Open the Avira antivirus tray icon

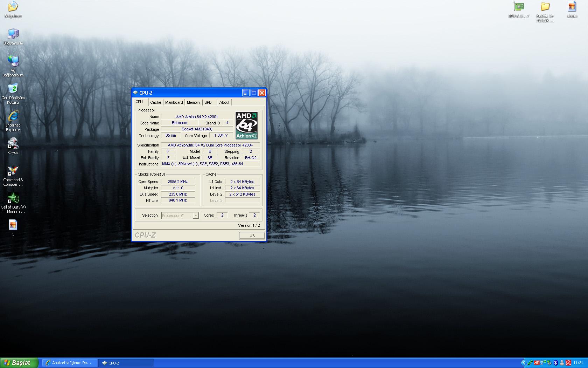[x=568, y=363]
